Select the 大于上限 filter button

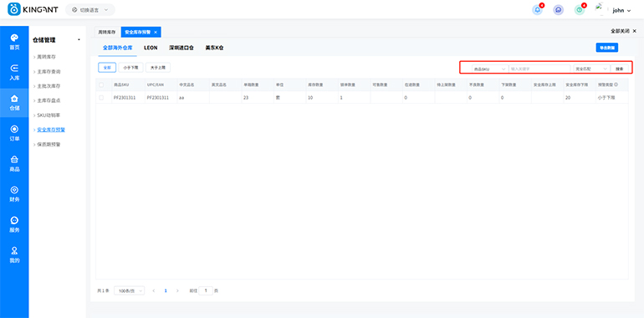[x=158, y=68]
